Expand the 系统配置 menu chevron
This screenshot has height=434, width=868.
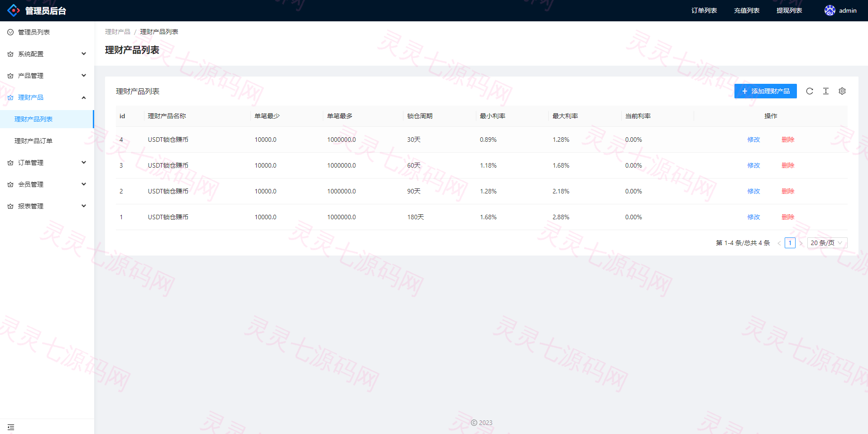84,54
